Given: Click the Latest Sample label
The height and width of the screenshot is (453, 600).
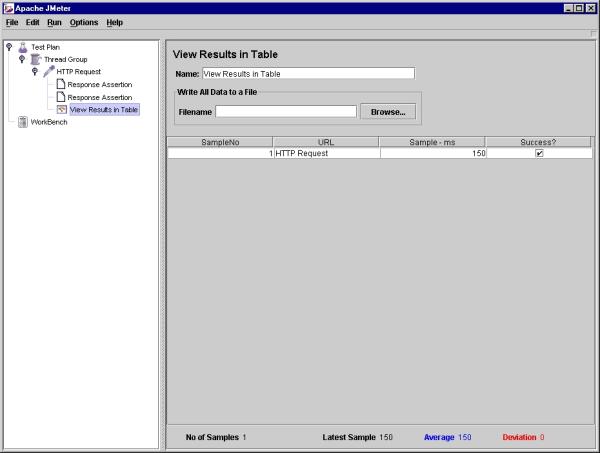Looking at the screenshot, I should click(x=349, y=437).
